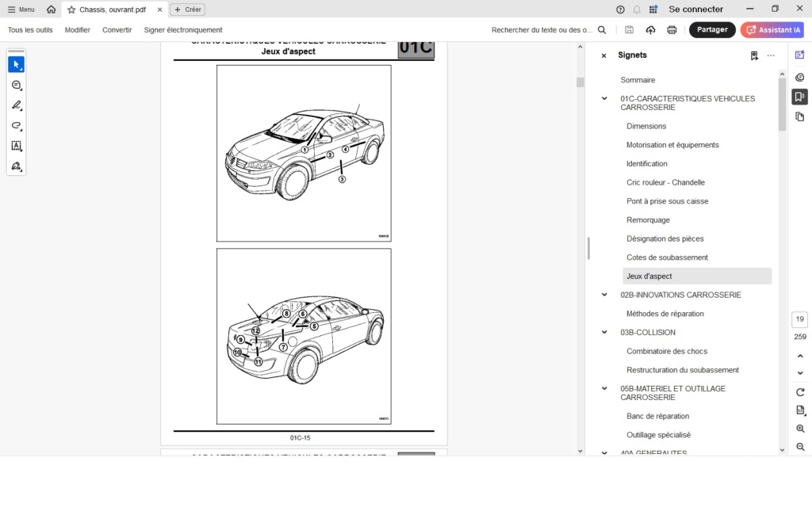Close the Signets panel
Screen dimensions: 812x511
coord(603,55)
